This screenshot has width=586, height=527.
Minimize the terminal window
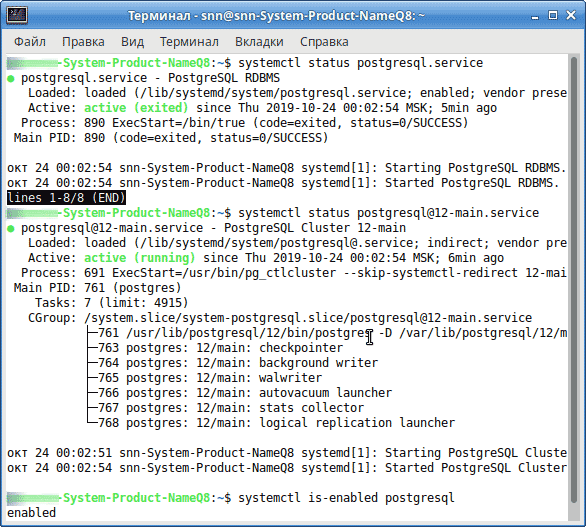click(535, 16)
